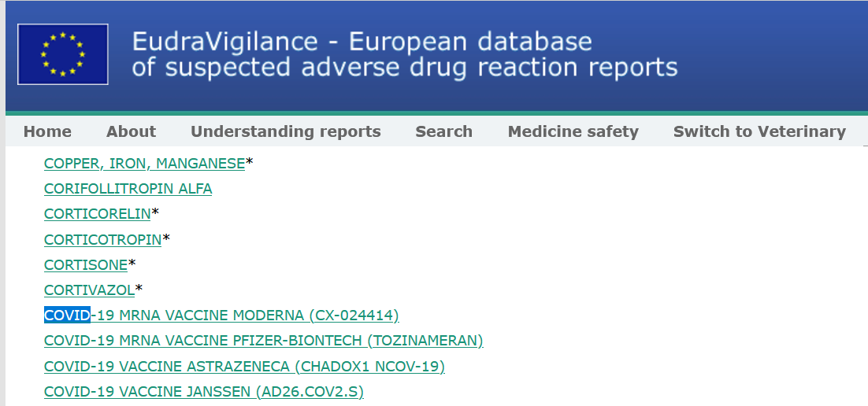Click the European Union flag logo
Viewport: 868px width, 406px height.
62,54
